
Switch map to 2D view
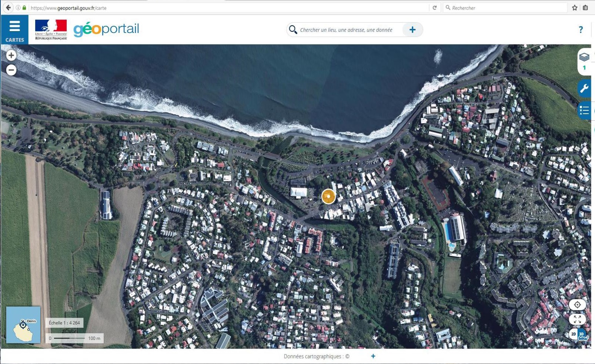click(x=574, y=334)
